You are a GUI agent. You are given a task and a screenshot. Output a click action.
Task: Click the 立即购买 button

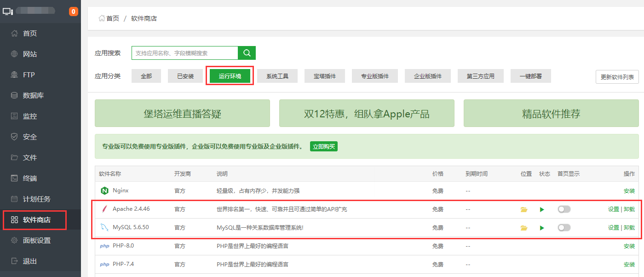pyautogui.click(x=324, y=147)
